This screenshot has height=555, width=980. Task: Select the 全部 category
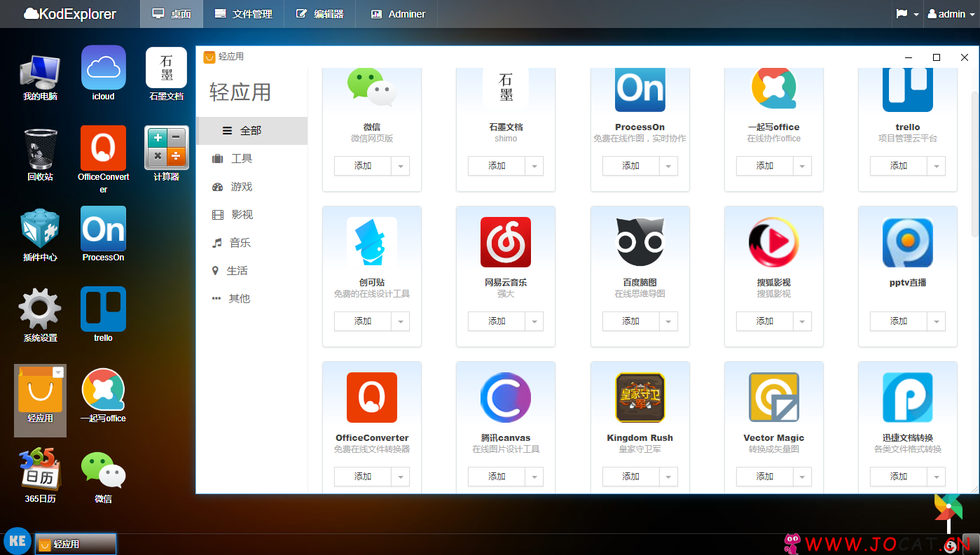tap(251, 131)
